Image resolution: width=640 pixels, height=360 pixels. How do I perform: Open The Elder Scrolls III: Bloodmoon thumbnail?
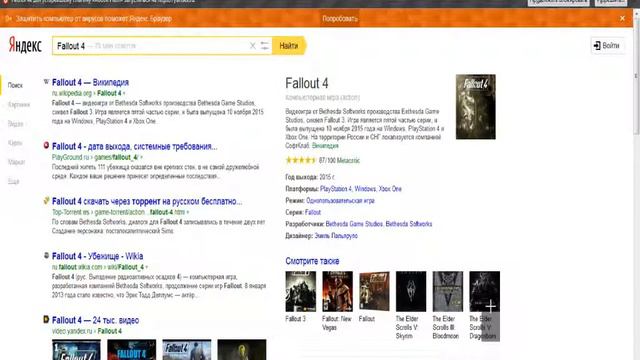[x=448, y=291]
